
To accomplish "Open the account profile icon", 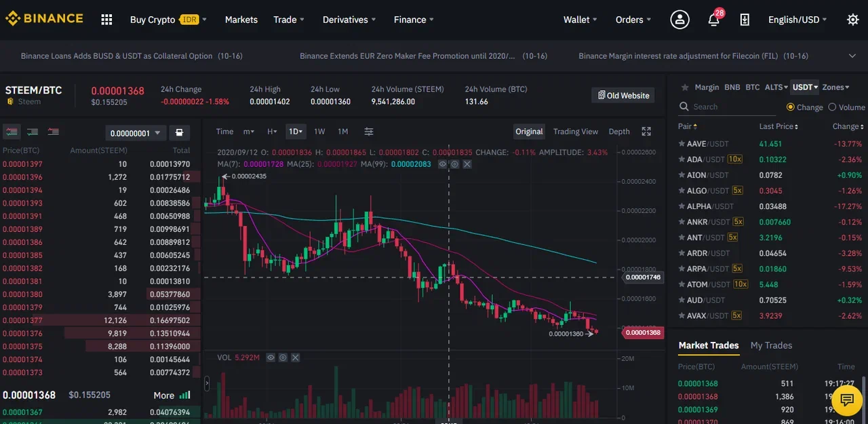I will [x=679, y=20].
